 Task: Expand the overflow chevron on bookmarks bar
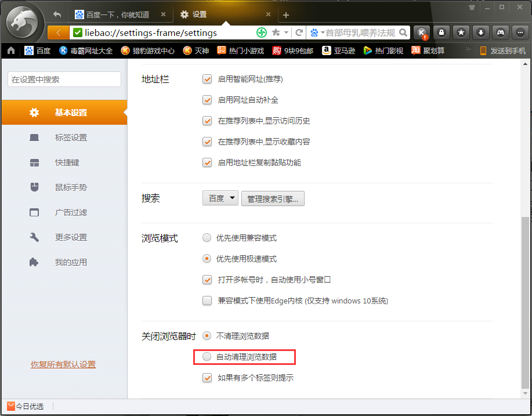pos(468,49)
